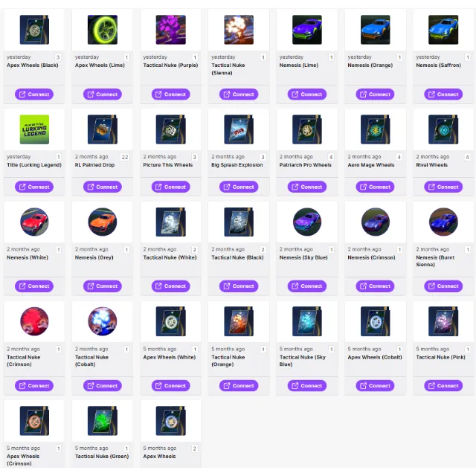Open the Tactical Nuke (Black) blueprint image
This screenshot has width=476, height=476.
pyautogui.click(x=239, y=222)
